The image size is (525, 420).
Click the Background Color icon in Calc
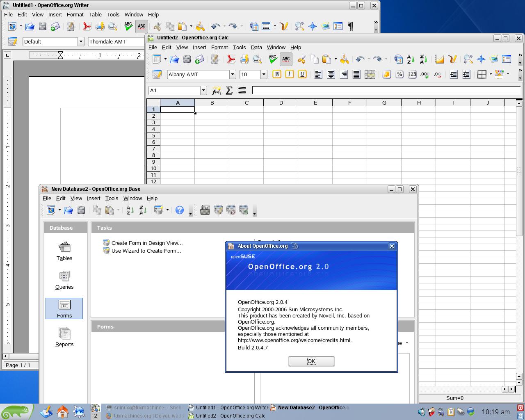click(499, 74)
